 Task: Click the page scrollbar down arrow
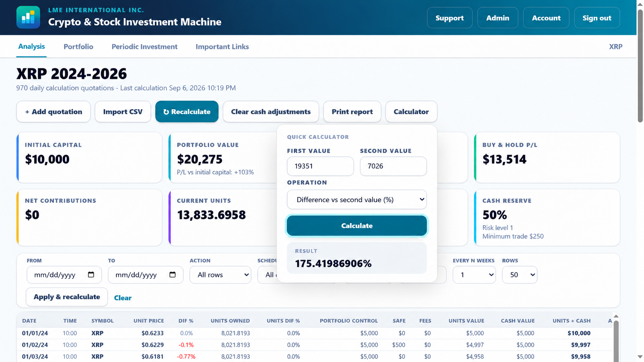[640, 357]
